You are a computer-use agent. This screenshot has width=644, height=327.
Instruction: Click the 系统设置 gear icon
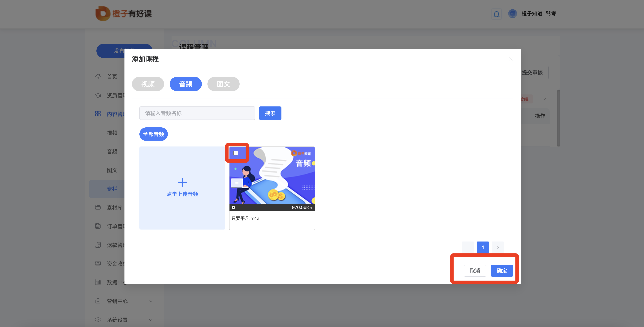coord(98,320)
